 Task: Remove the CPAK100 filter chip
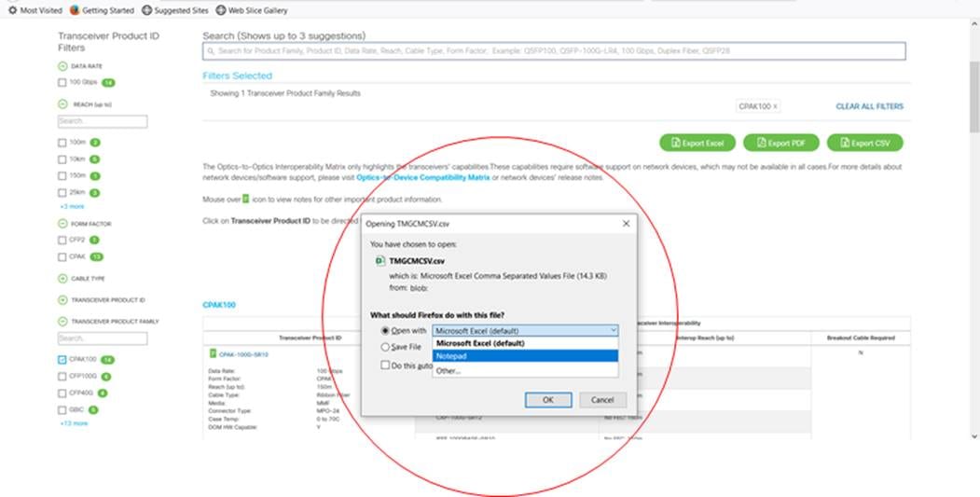point(775,107)
